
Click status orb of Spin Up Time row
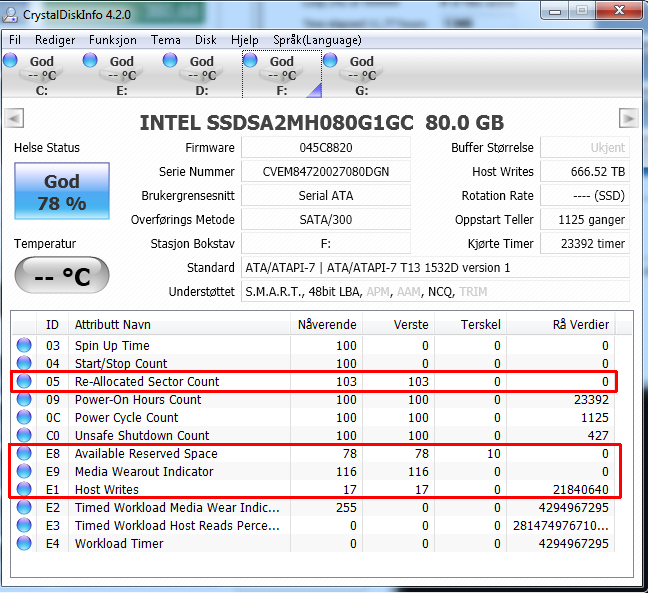(24, 345)
